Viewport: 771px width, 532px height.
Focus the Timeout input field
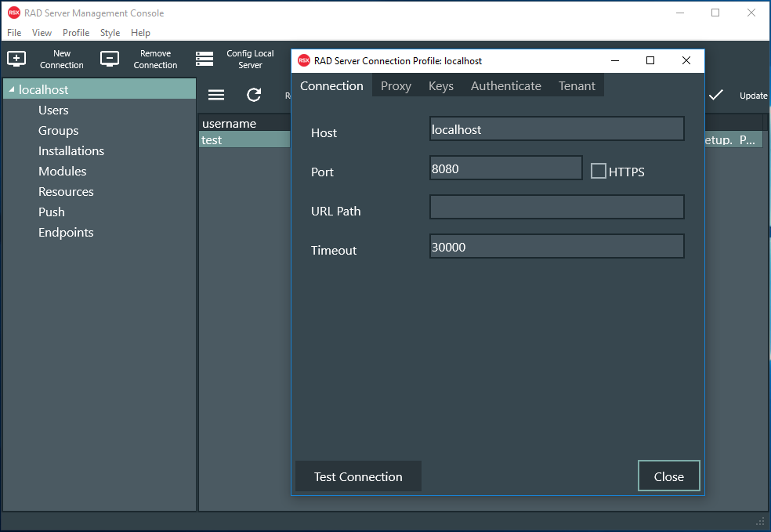click(x=556, y=246)
